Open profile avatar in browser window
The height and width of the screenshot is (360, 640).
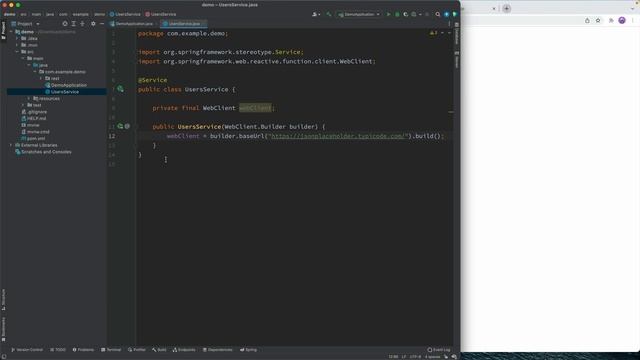click(622, 20)
